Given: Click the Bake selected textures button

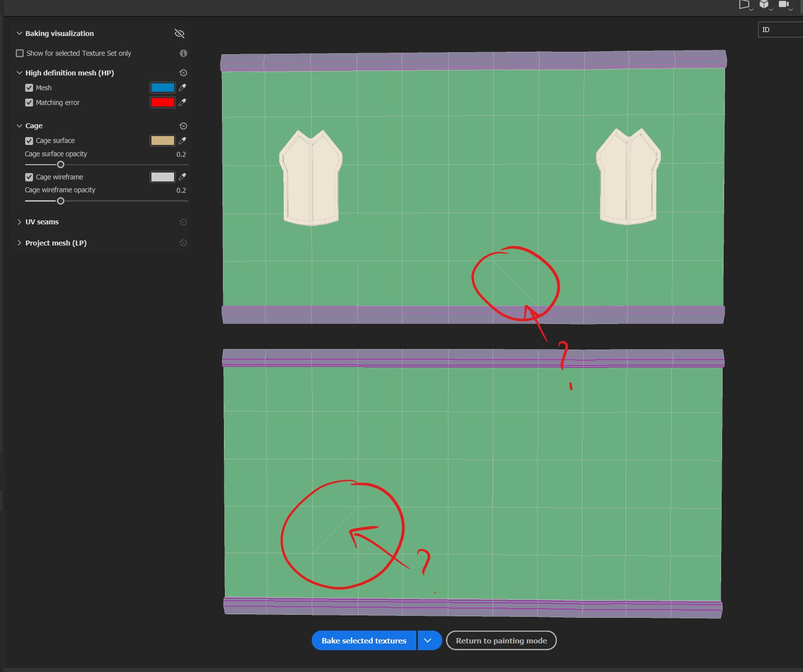Looking at the screenshot, I should click(363, 640).
